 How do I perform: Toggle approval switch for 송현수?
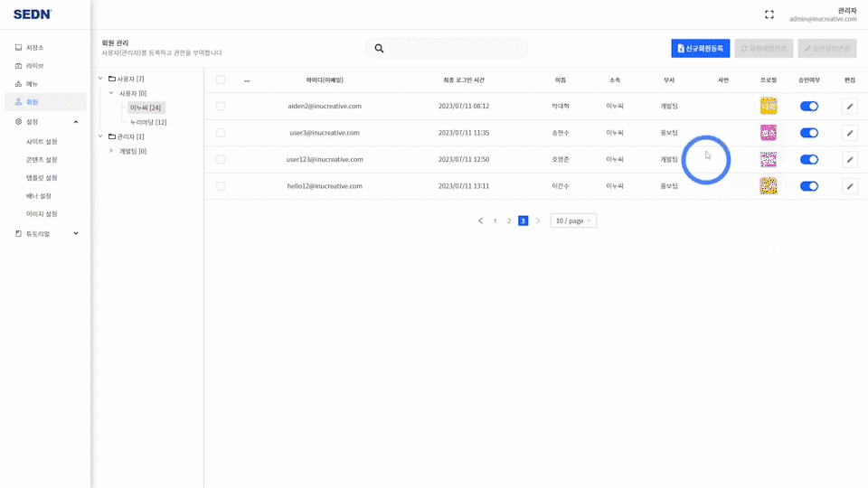808,133
